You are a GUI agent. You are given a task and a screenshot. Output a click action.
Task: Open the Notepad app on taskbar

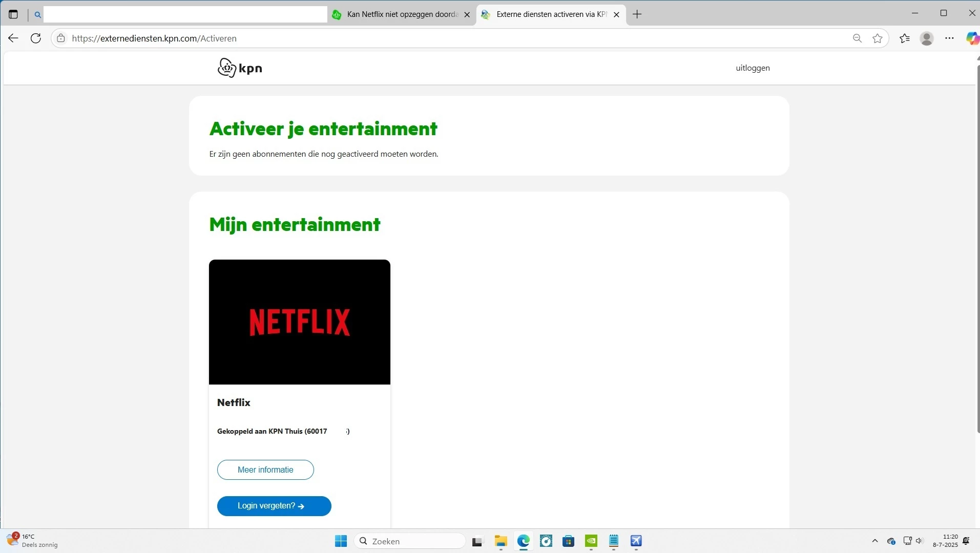pos(614,541)
